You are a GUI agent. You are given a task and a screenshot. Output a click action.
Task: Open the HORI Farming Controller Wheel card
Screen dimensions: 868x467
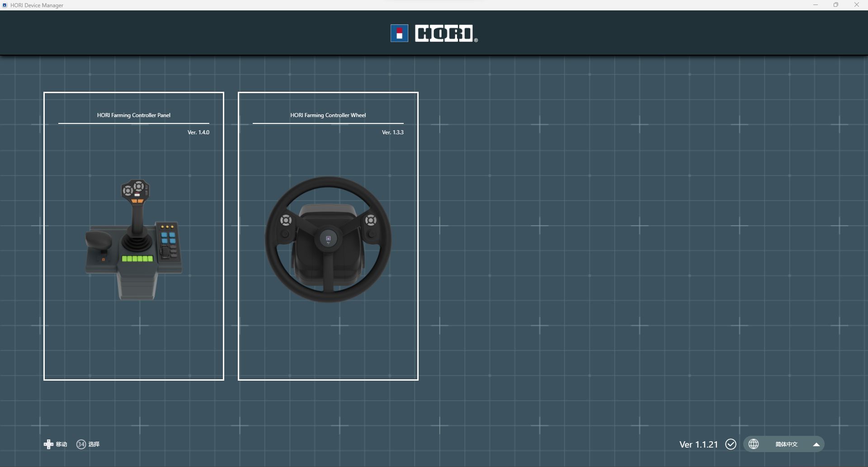coord(328,236)
